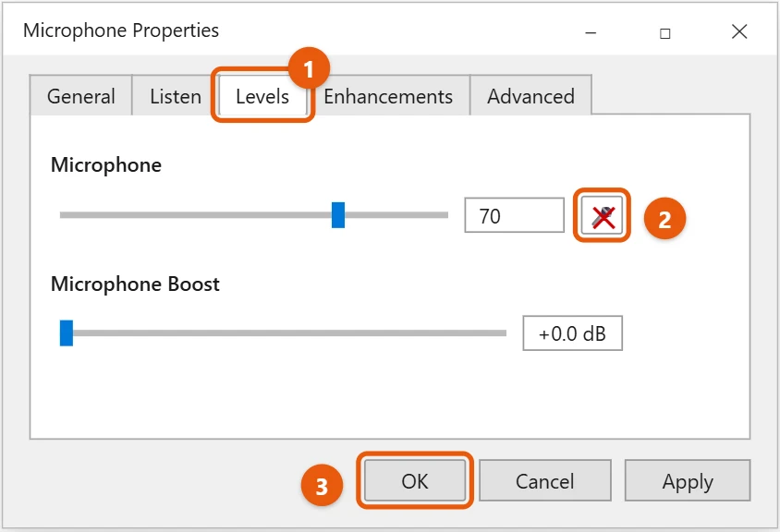Click the microphone level field showing 70

[515, 215]
